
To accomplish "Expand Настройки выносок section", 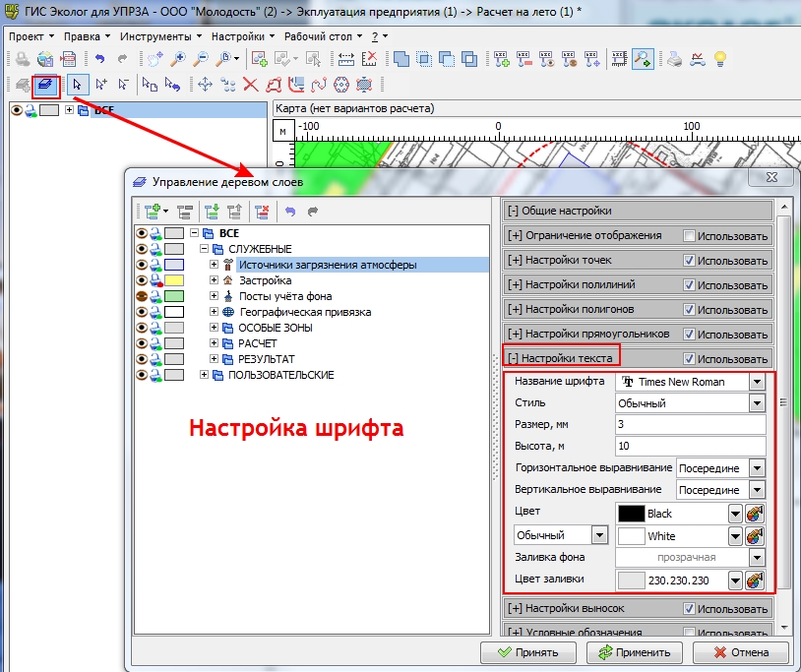I will pos(514,609).
